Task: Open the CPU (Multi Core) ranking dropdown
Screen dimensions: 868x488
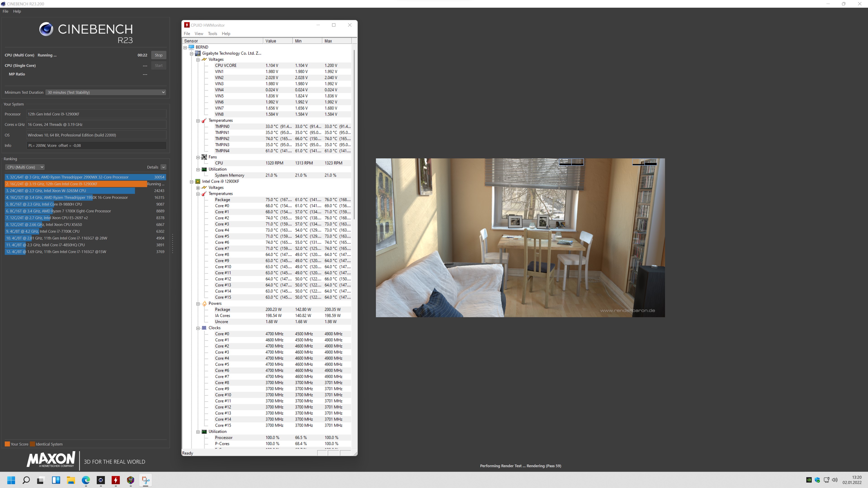Action: (25, 167)
